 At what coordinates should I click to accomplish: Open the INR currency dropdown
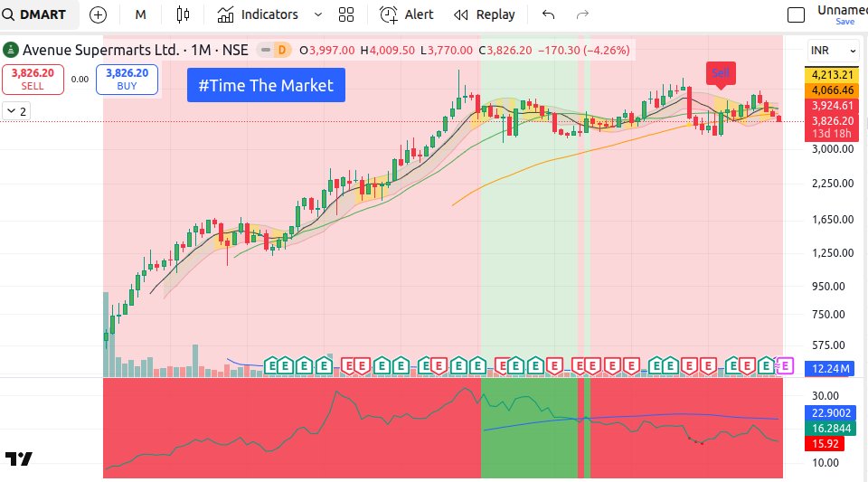833,51
